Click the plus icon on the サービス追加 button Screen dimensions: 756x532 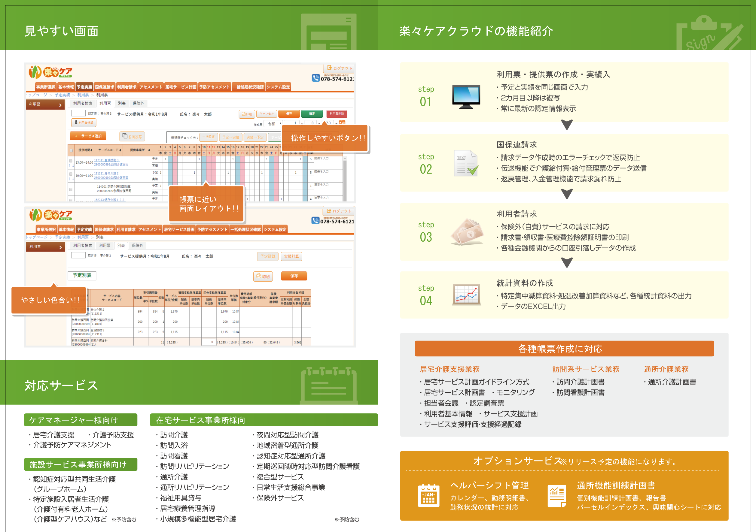click(x=76, y=136)
